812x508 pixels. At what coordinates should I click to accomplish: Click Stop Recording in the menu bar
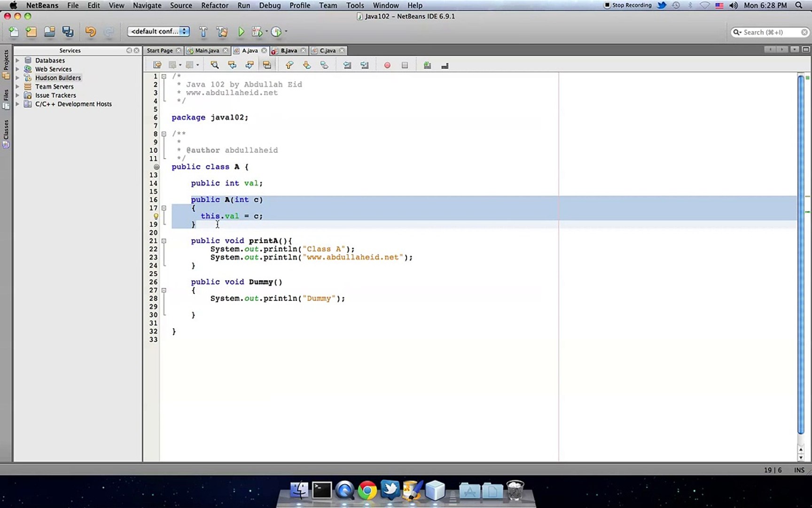click(628, 5)
